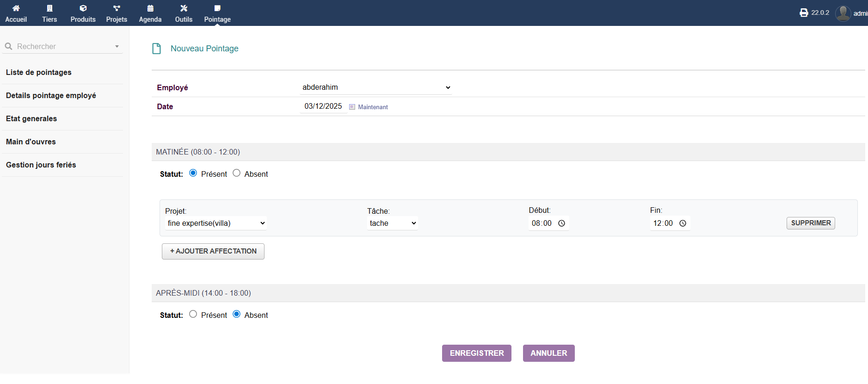Viewport: 868px width, 384px height.
Task: Open the Pointage module icon
Action: (217, 8)
